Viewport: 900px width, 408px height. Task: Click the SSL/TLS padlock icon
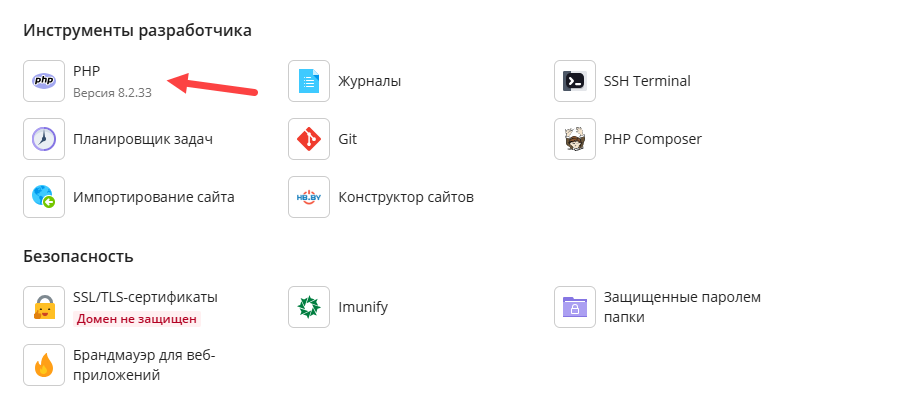(x=44, y=307)
